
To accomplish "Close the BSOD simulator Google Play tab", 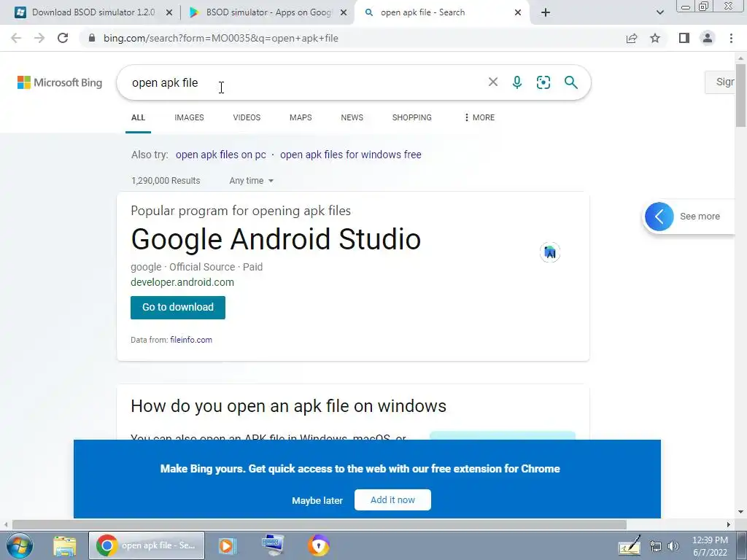I will click(344, 13).
